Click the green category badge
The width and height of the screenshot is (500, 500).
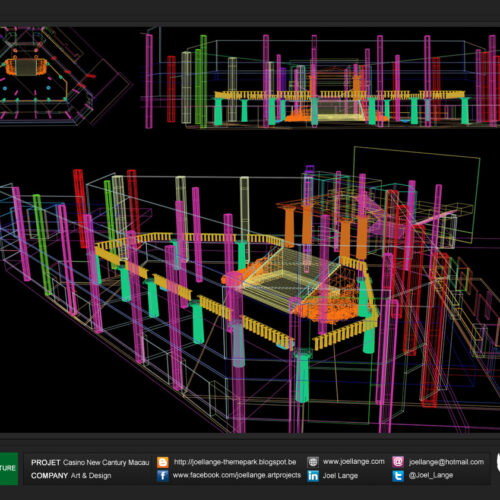(x=9, y=468)
